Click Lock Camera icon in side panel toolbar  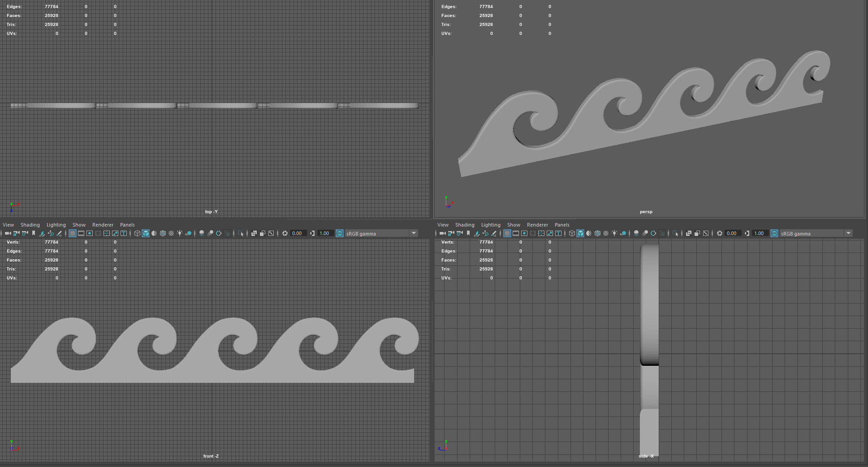click(x=451, y=233)
